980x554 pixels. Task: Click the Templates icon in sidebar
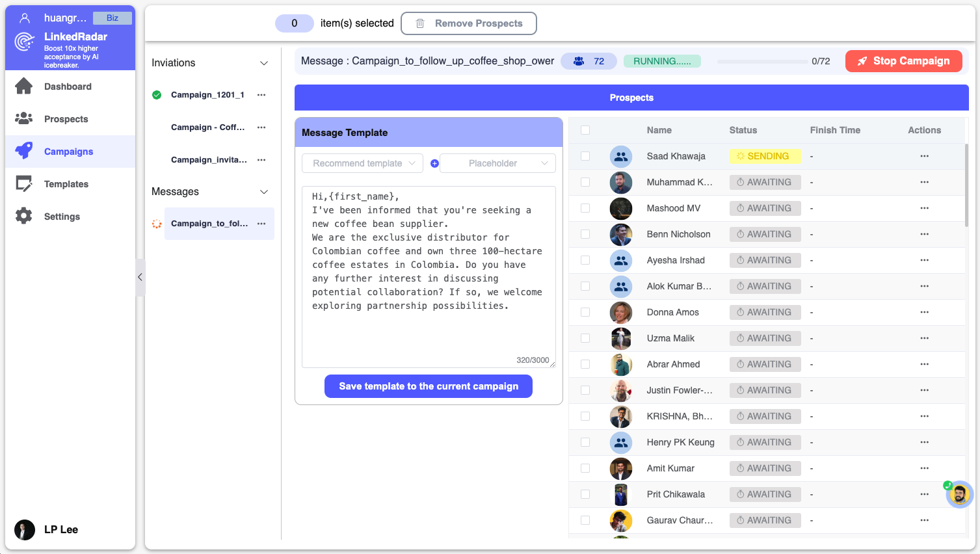tap(24, 184)
